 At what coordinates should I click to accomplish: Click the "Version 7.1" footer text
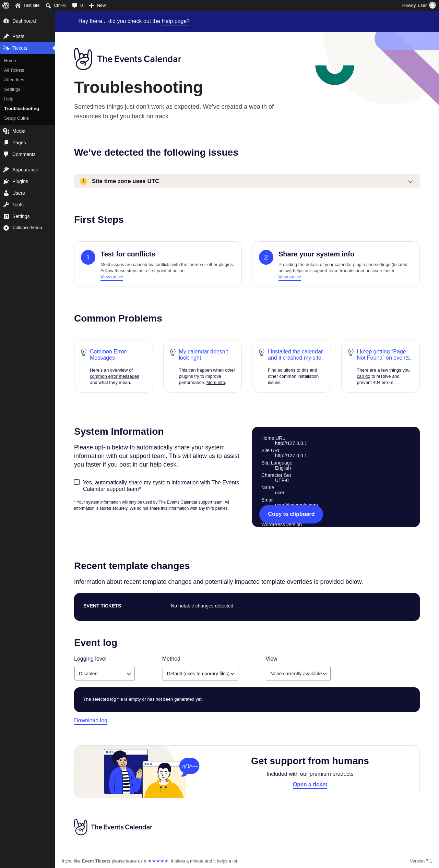point(421,861)
